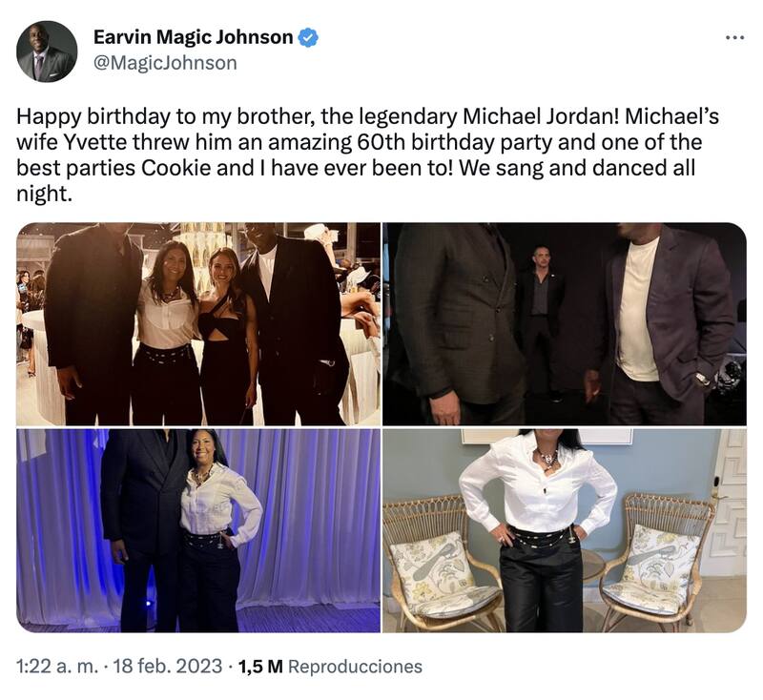Click the 18 feb. 2023 date

pos(167,667)
